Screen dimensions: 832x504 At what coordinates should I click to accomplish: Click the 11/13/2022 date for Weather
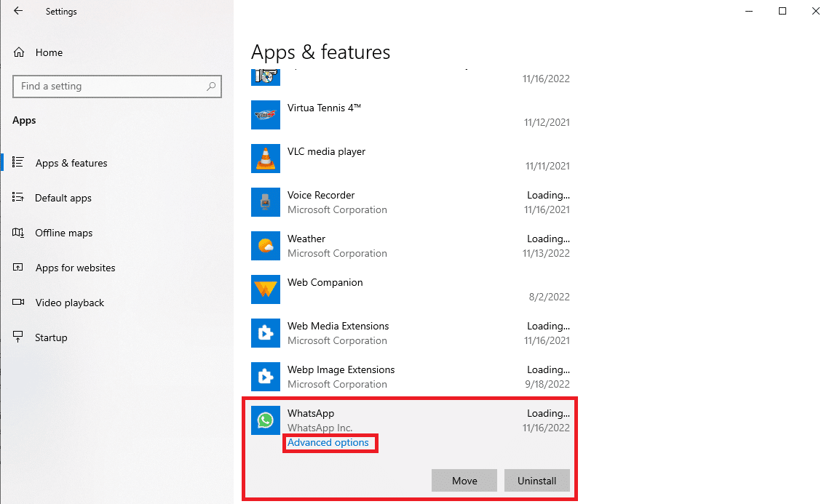pos(546,253)
